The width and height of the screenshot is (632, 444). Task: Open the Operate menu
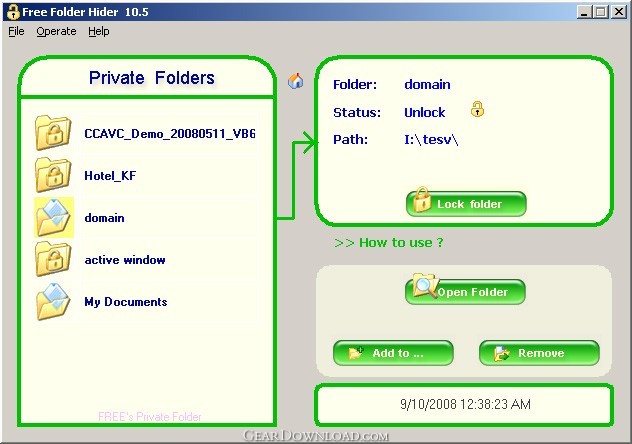click(x=56, y=31)
